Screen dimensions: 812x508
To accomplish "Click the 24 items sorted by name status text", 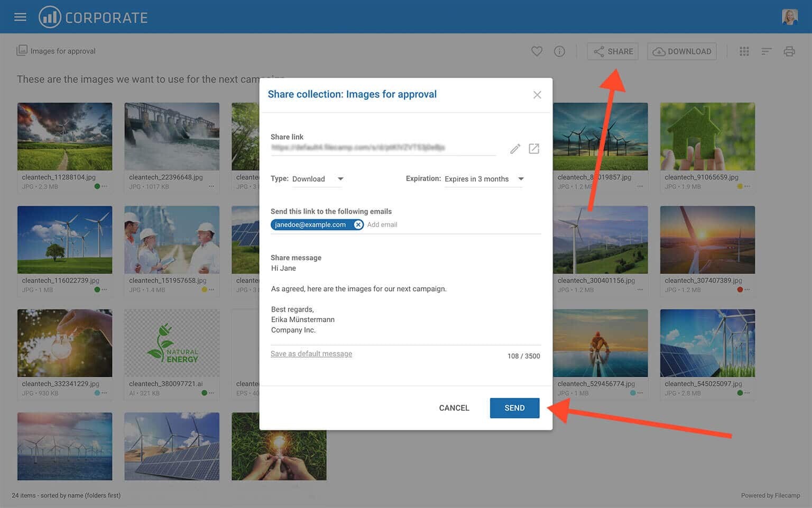I will (x=66, y=495).
